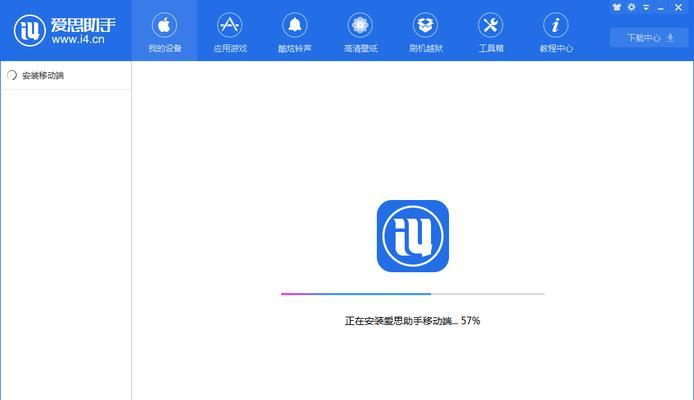Screen dimensions: 694x400
Task: Click the large i4 app icon
Action: point(413,236)
